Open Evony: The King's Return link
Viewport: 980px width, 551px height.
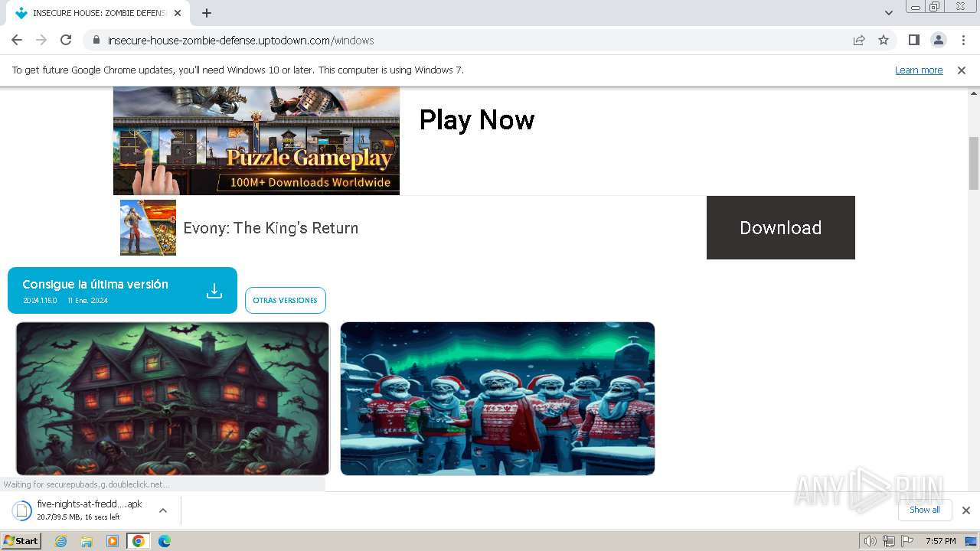(x=271, y=228)
